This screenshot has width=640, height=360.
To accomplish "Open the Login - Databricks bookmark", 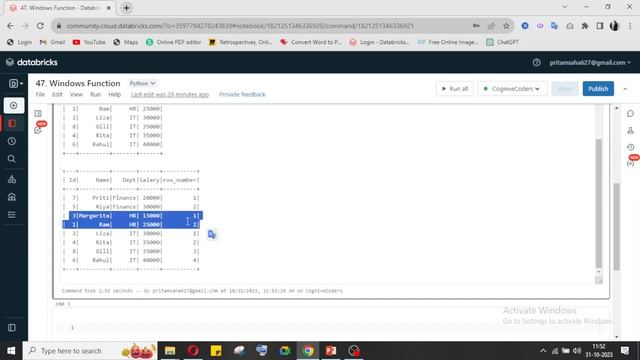I will [x=380, y=42].
